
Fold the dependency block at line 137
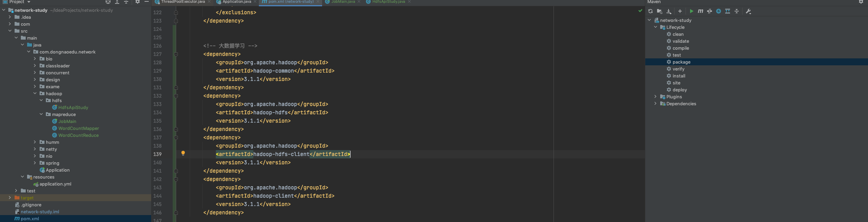[176, 138]
